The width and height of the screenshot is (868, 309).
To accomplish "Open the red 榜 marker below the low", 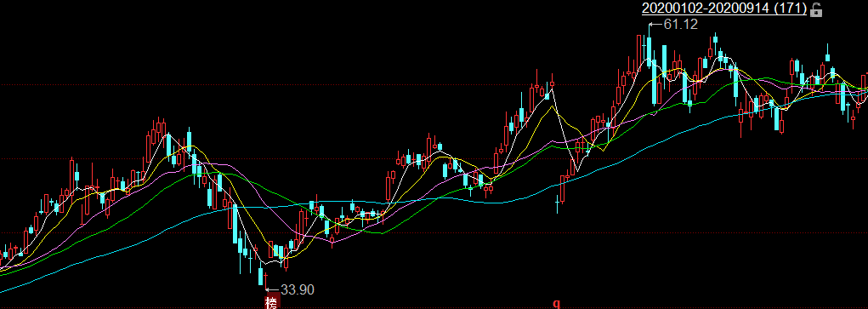I will coord(271,302).
